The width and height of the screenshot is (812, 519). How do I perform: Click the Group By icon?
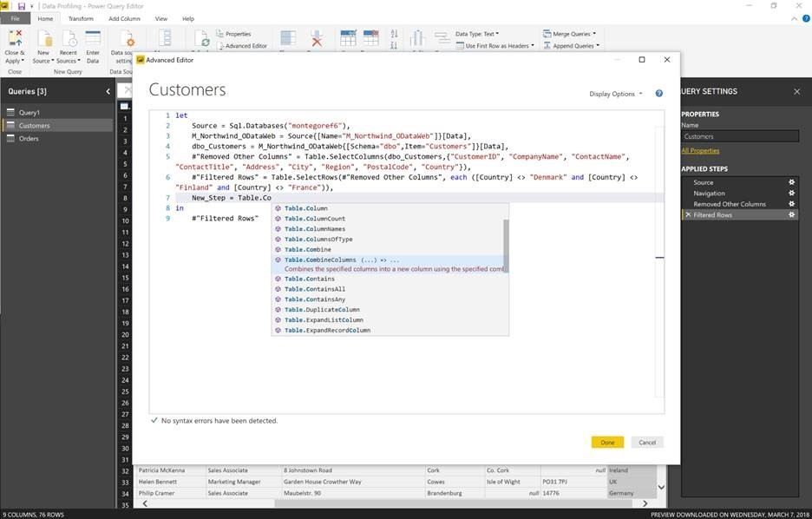click(x=442, y=38)
